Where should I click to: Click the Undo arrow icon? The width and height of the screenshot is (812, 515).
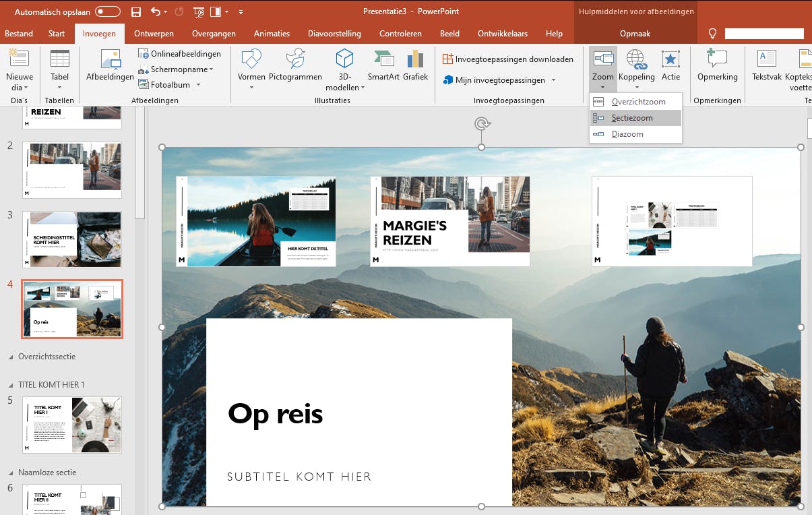coord(156,11)
